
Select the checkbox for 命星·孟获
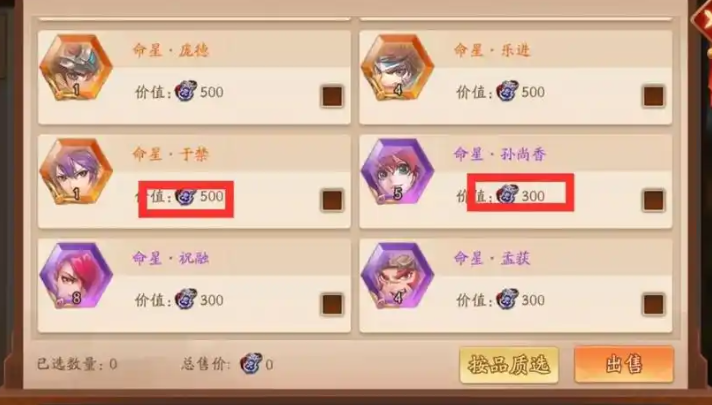pyautogui.click(x=653, y=304)
